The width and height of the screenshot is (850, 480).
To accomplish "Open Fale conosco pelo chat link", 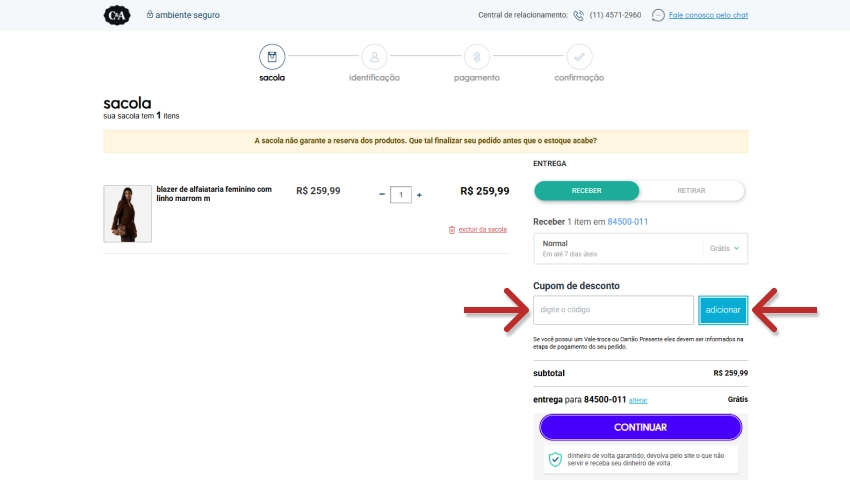I will [x=708, y=15].
